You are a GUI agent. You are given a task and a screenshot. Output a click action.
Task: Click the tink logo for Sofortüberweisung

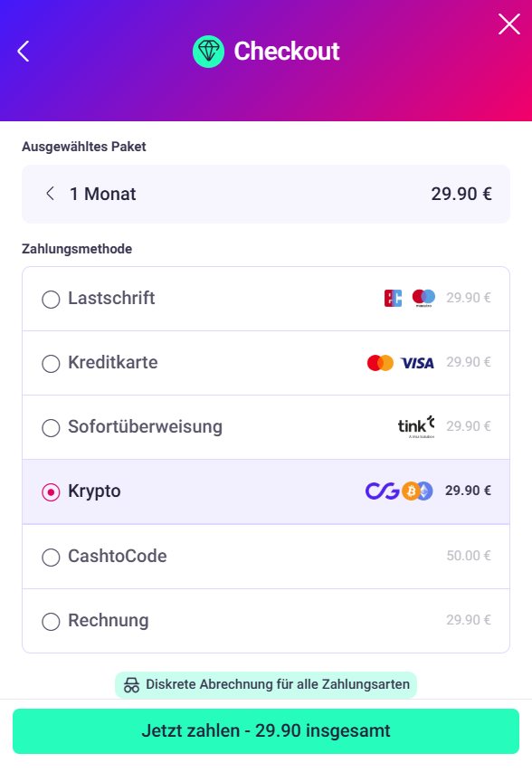coord(416,427)
